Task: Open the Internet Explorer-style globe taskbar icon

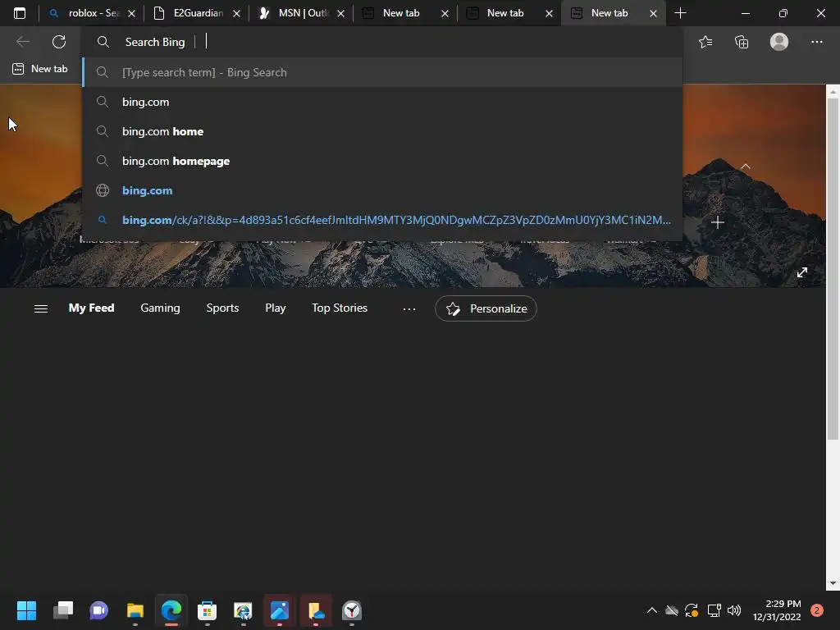Action: 243,610
